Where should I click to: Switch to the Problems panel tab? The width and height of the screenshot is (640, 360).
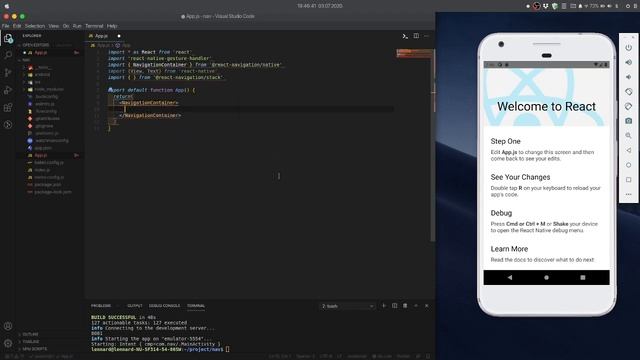click(101, 306)
